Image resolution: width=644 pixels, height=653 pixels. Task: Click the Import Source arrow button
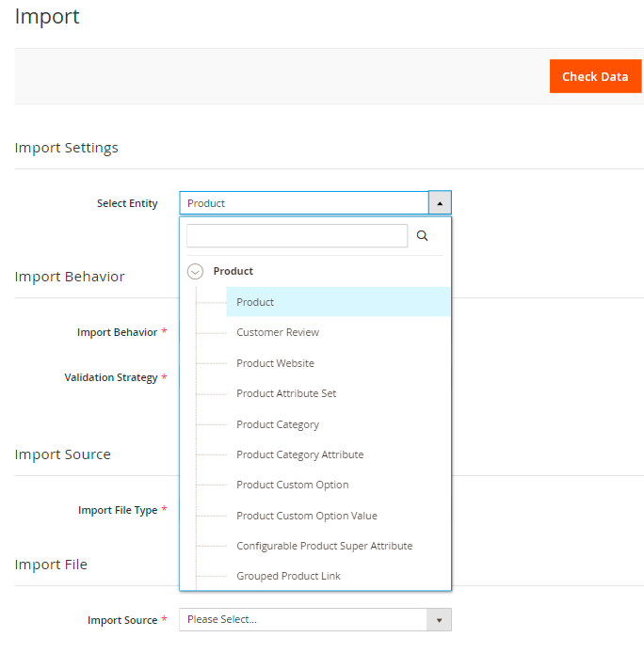440,619
